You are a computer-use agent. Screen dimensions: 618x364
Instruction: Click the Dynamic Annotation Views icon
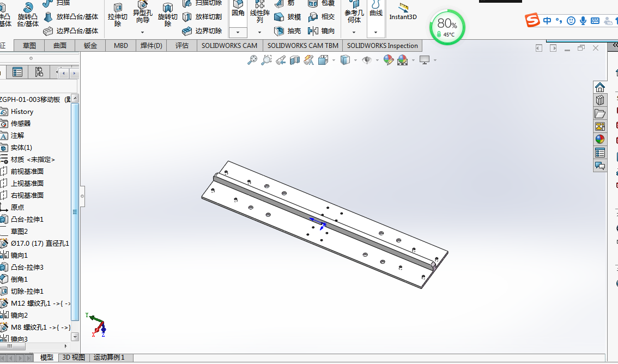(309, 60)
